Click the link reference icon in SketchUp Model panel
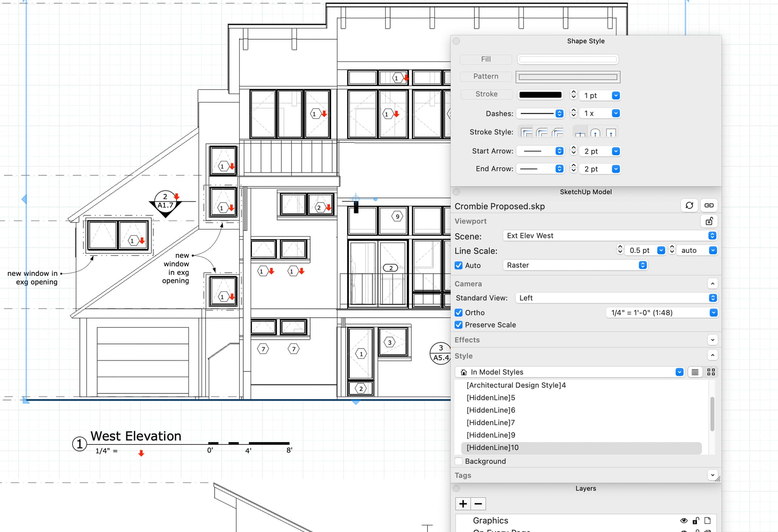Image resolution: width=778 pixels, height=532 pixels. [x=709, y=205]
